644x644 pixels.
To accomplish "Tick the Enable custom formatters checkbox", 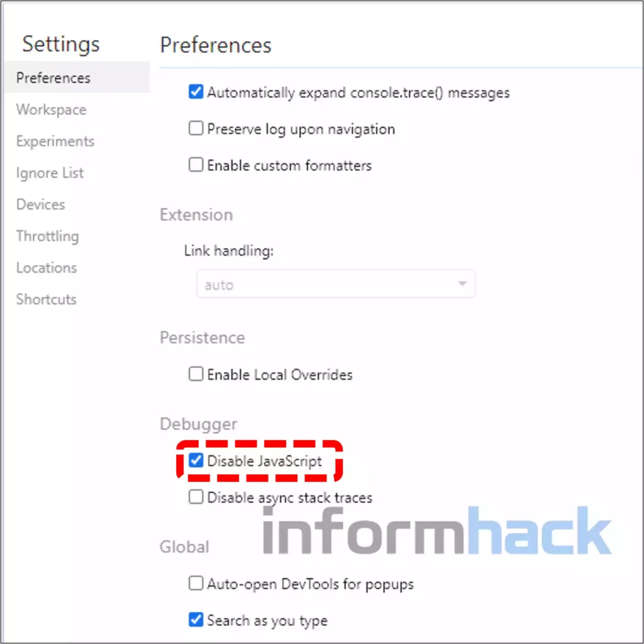I will point(196,165).
